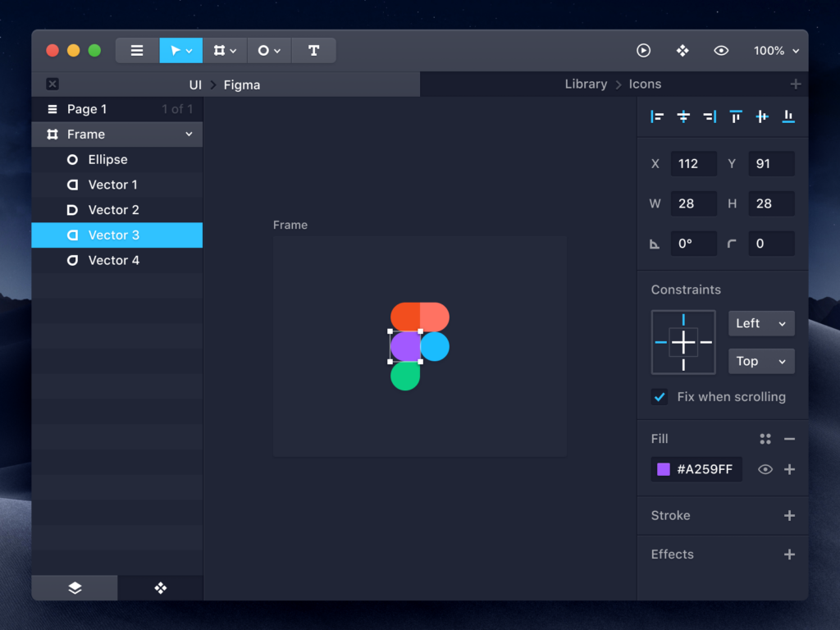Screen dimensions: 840x630
Task: Toggle the Fix when scrolling checkbox
Action: click(x=660, y=397)
